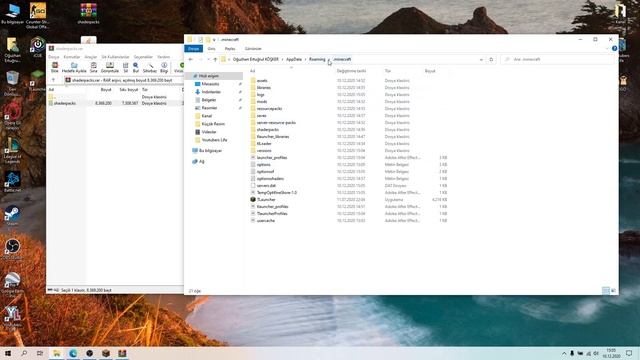Click the taskbar search icon
640x360 pixels.
(x=24, y=353)
